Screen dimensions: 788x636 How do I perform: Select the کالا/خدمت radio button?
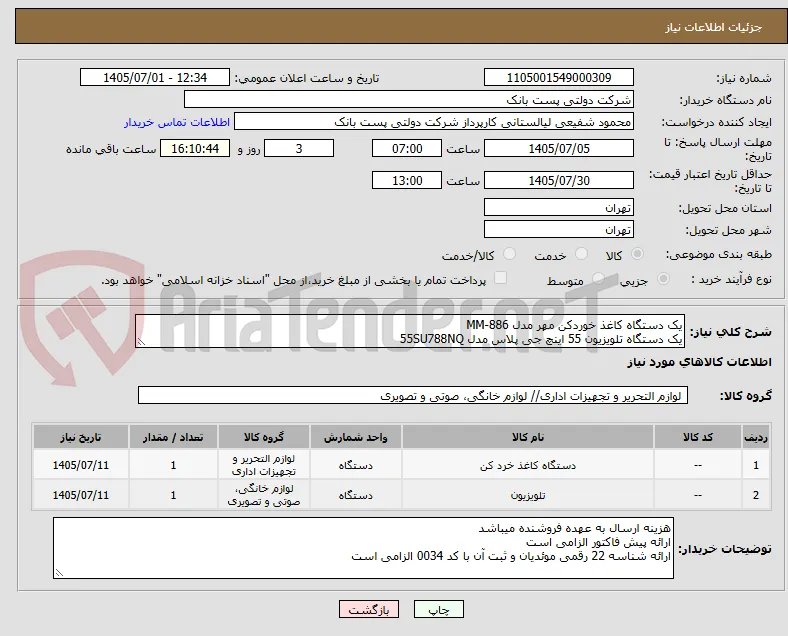509,254
